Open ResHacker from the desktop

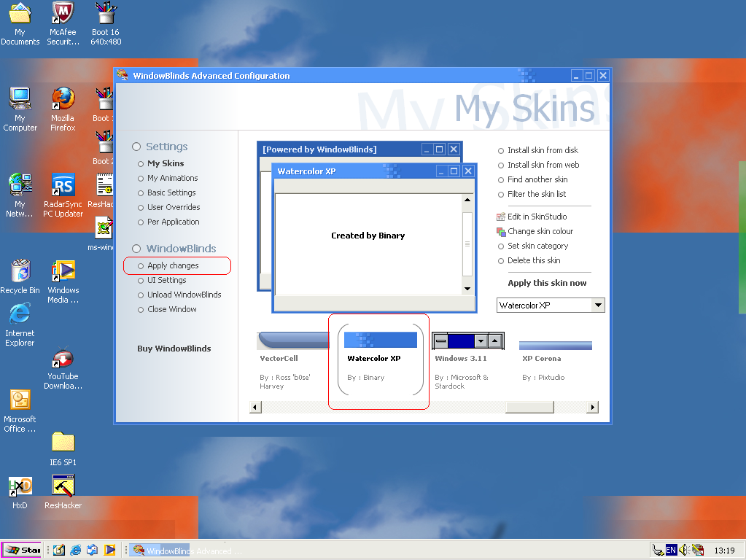click(x=62, y=486)
